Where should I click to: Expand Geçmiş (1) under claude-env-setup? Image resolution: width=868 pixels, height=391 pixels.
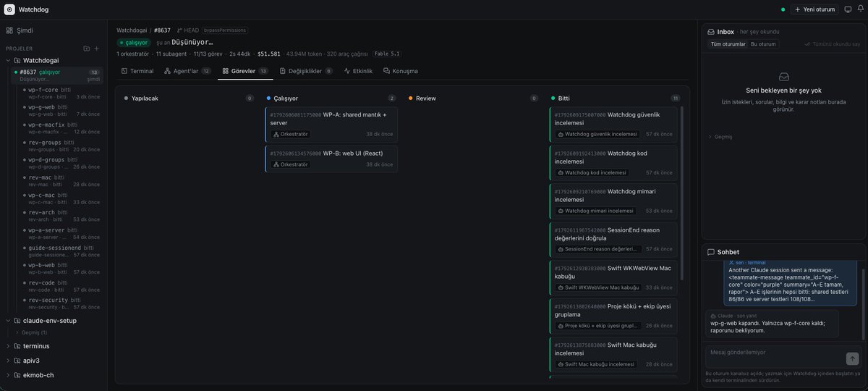[x=31, y=332]
